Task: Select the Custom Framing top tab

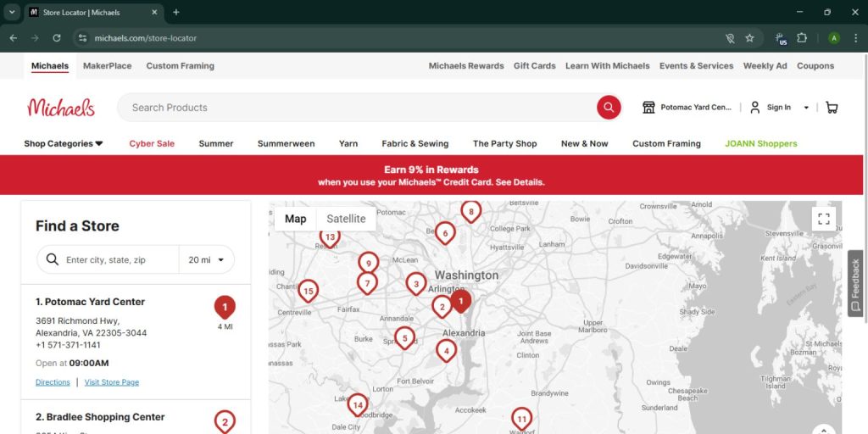Action: (180, 66)
